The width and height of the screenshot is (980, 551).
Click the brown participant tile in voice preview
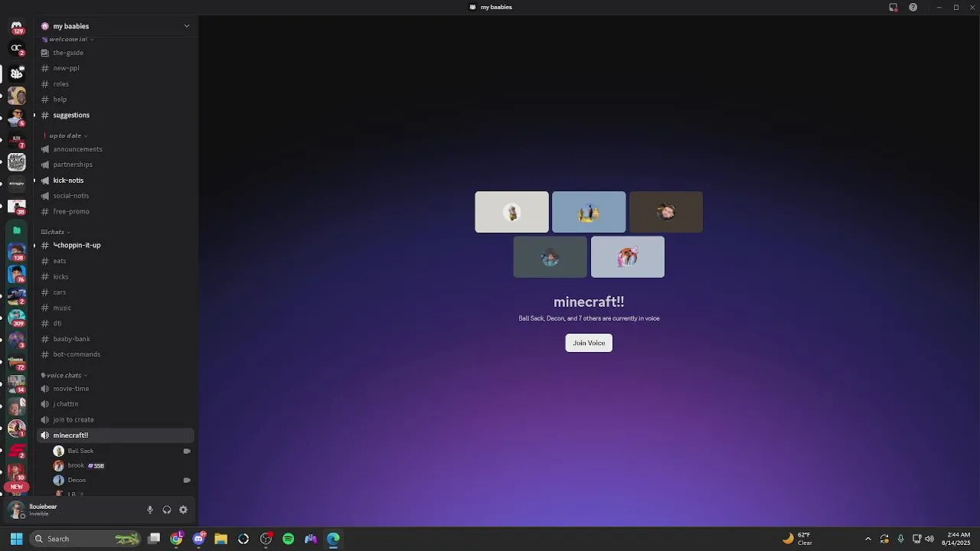[666, 212]
